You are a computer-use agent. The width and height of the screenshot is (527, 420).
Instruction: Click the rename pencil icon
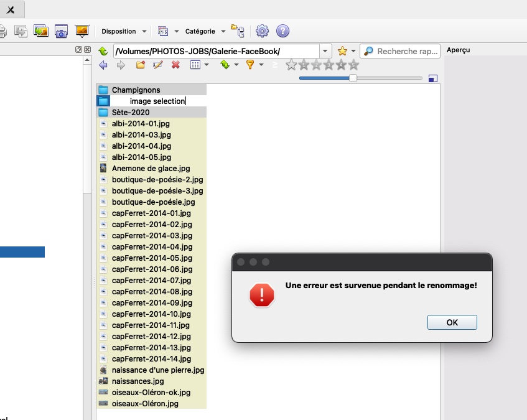(x=157, y=65)
